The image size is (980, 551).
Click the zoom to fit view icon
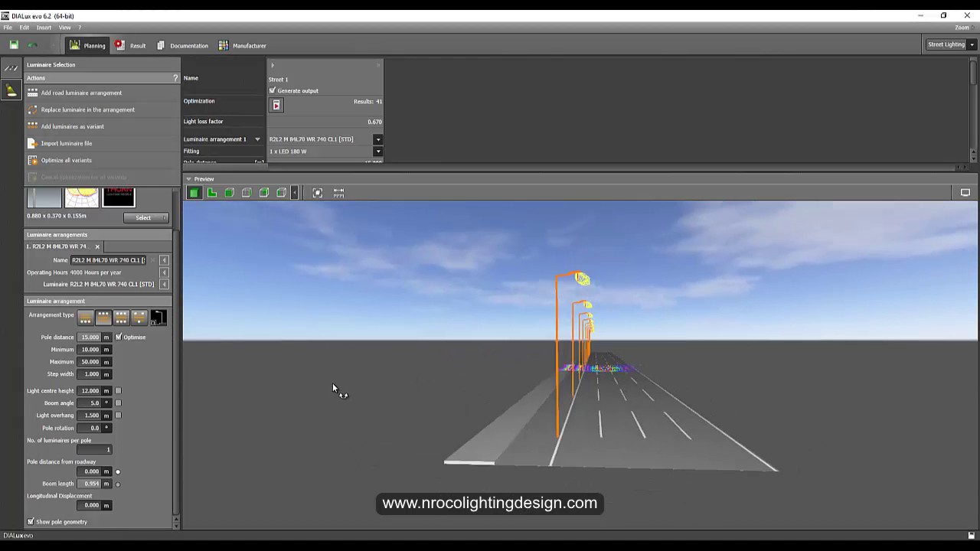(318, 193)
